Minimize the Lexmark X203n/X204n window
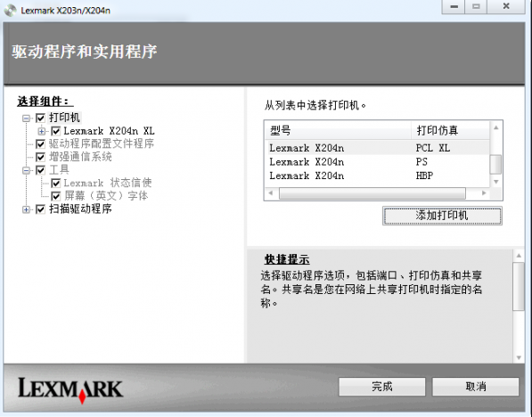Viewport: 532px width, 417px height. click(454, 6)
